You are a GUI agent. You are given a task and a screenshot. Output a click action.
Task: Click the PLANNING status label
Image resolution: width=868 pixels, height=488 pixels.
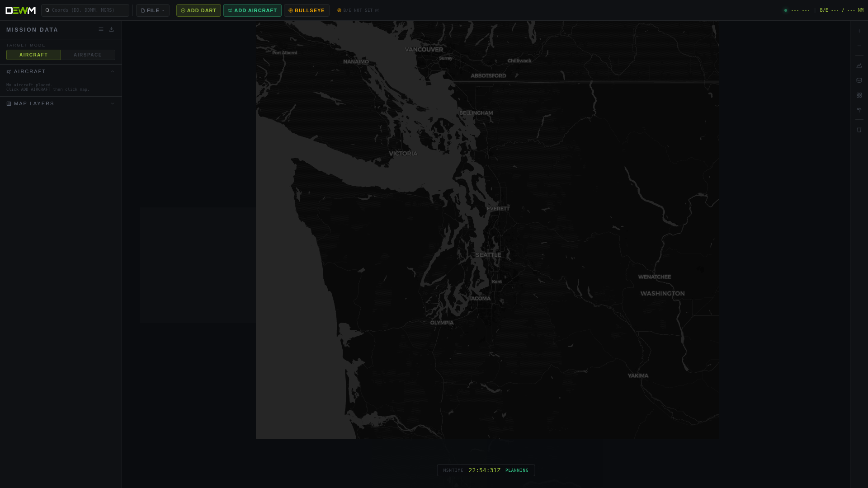(x=517, y=470)
